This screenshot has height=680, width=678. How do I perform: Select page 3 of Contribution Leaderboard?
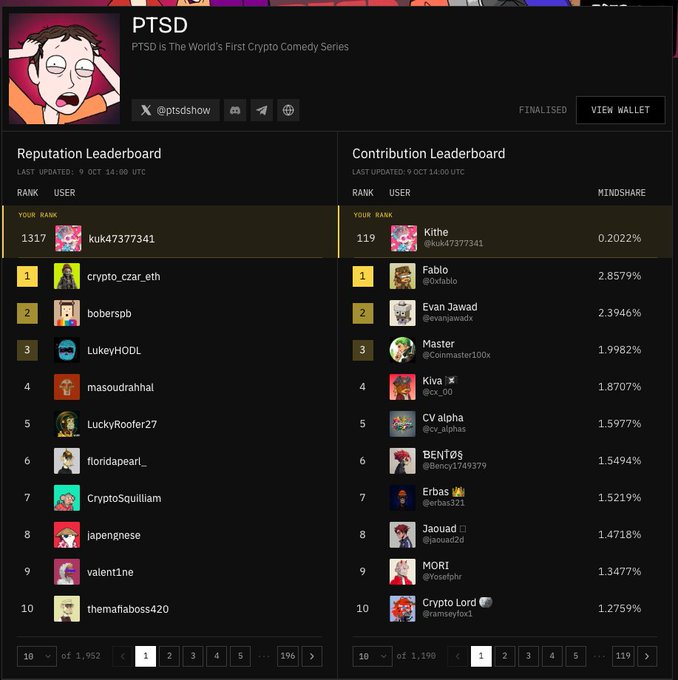pos(528,656)
